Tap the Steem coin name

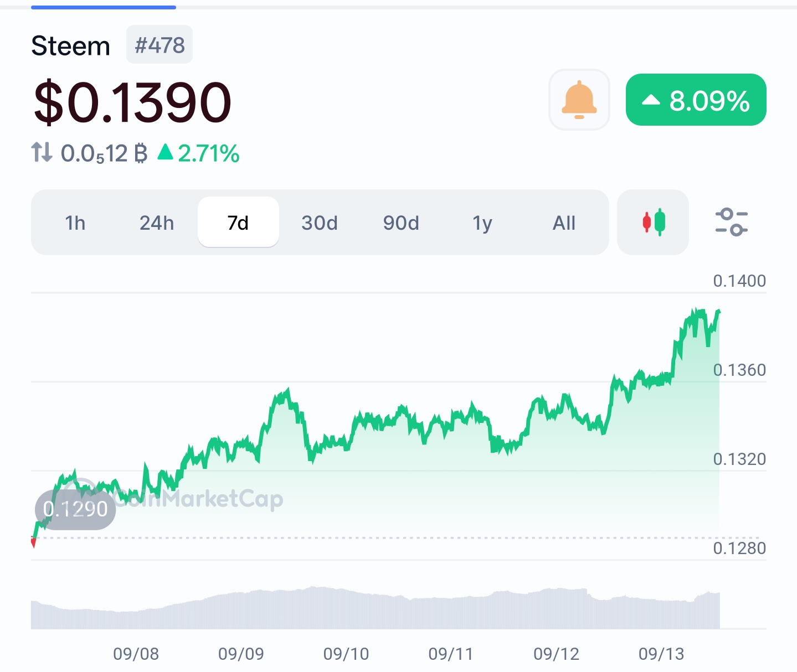71,46
